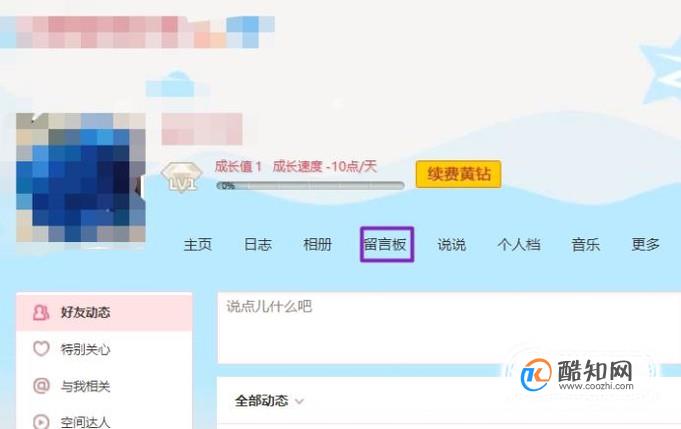This screenshot has width=681, height=429.
Task: Click the 酷知网 logo watermark
Action: click(577, 374)
